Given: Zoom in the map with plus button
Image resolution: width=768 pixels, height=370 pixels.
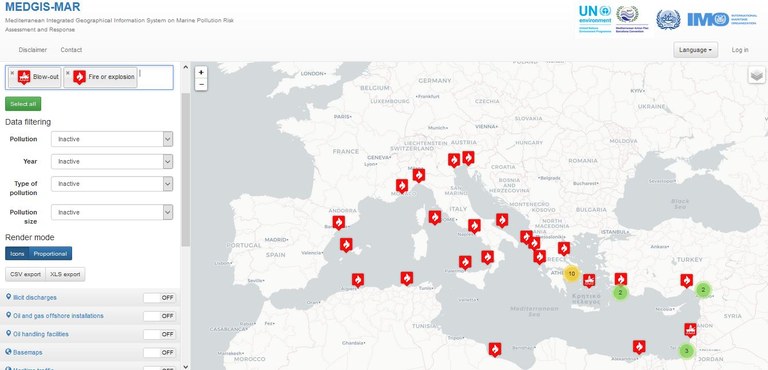Looking at the screenshot, I should pyautogui.click(x=201, y=72).
